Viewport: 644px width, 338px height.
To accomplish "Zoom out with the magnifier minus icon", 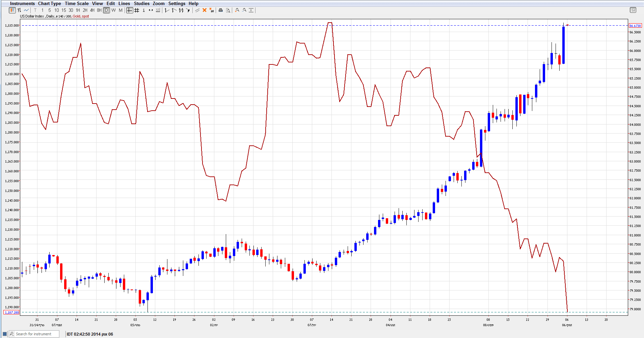I will click(x=244, y=10).
